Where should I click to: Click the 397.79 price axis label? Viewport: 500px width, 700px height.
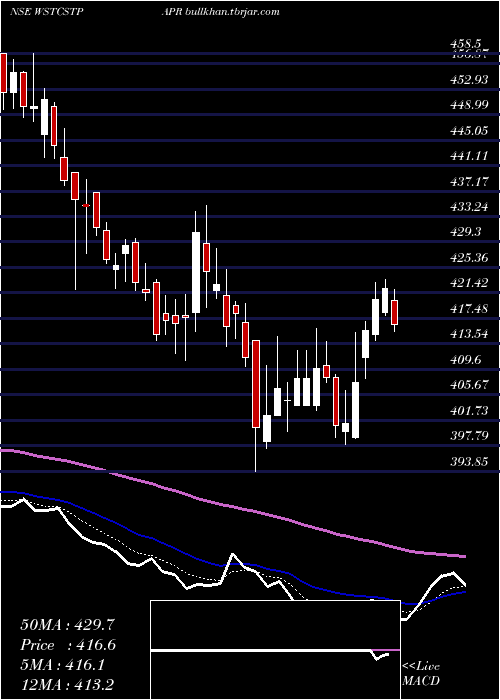(470, 437)
